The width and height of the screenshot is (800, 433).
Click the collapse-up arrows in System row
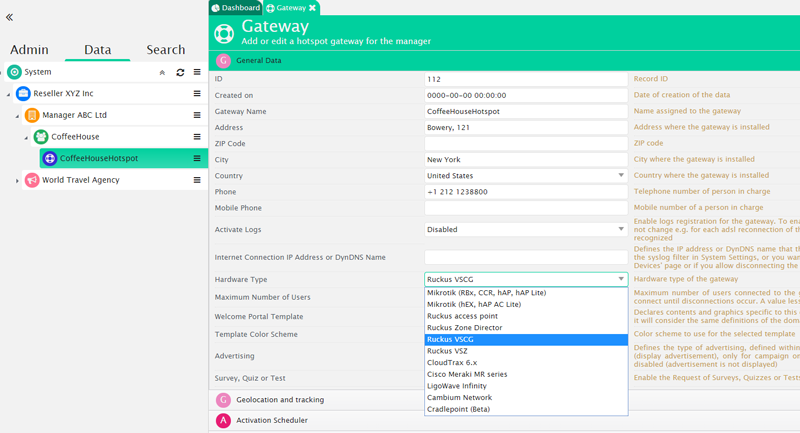pyautogui.click(x=162, y=73)
